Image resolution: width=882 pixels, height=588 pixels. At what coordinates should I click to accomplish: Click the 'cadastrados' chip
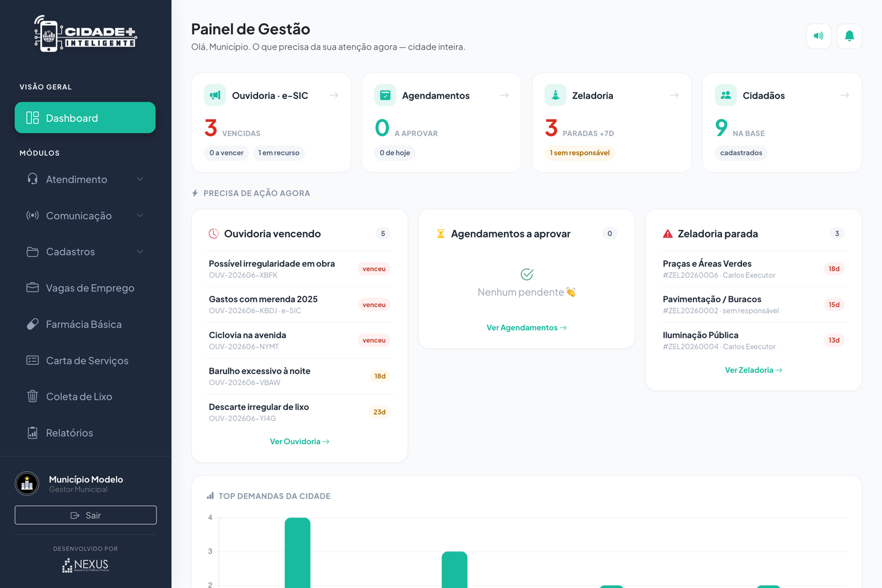(x=741, y=153)
